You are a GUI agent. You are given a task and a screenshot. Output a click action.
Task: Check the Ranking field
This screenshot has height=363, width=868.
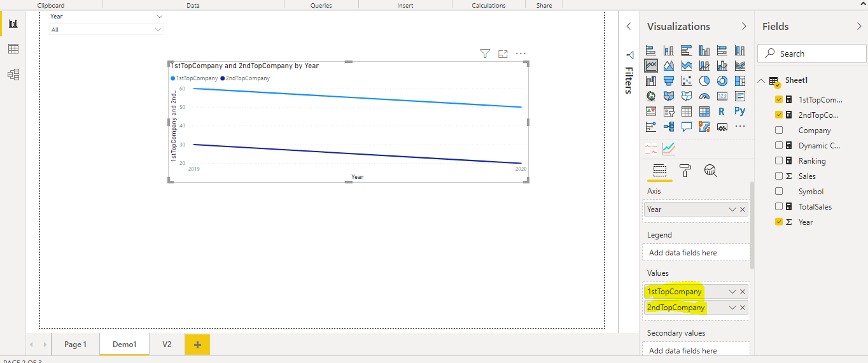click(x=779, y=161)
